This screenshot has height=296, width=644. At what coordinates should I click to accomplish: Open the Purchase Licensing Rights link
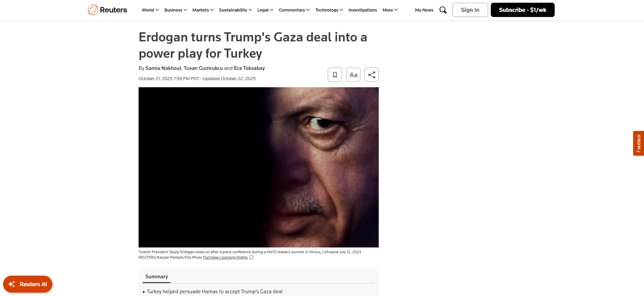coord(226,257)
